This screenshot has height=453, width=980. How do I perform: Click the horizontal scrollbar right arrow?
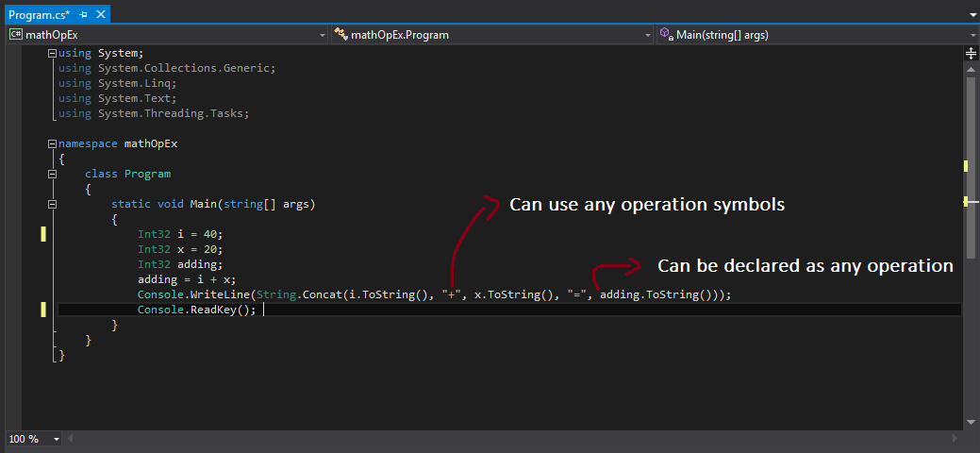click(x=954, y=439)
